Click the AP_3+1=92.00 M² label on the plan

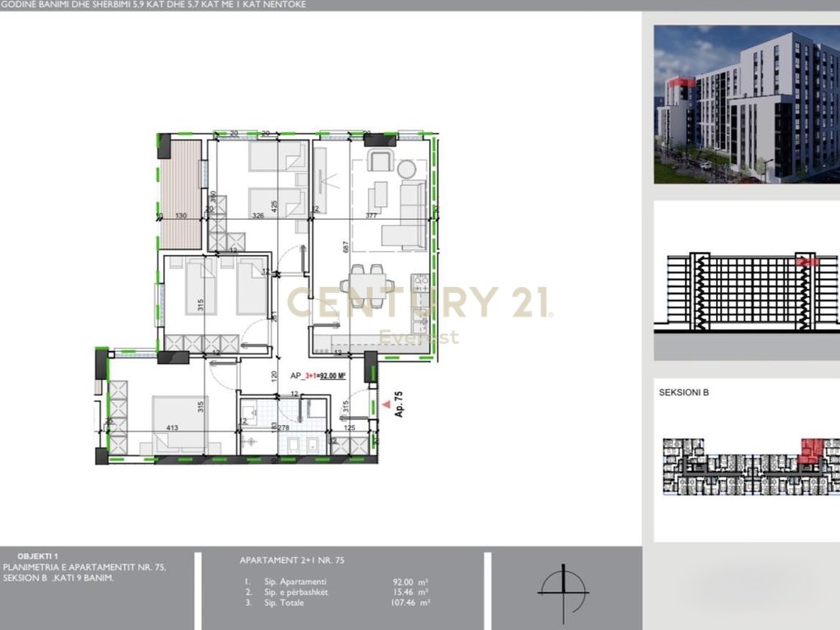pyautogui.click(x=318, y=376)
